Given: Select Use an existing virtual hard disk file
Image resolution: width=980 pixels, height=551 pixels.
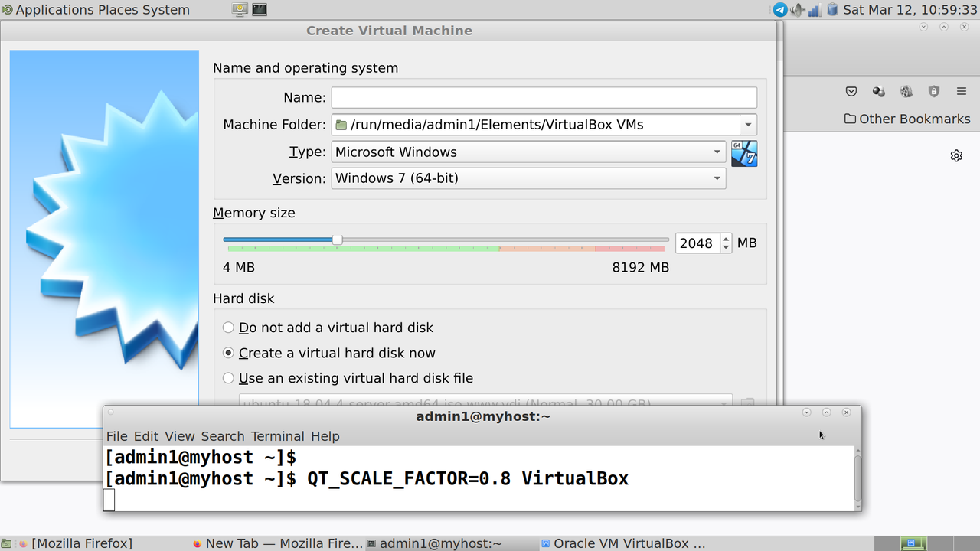Looking at the screenshot, I should [348, 378].
